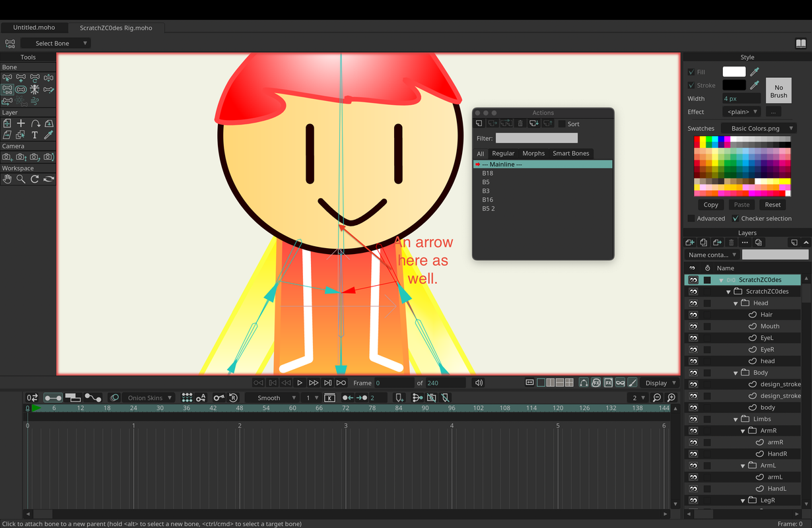
Task: Select the Zoom Camera tool
Action: 20,157
